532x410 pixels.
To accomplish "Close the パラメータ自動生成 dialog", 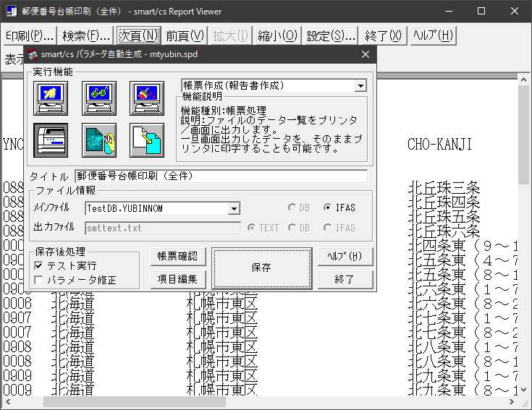I will [366, 54].
